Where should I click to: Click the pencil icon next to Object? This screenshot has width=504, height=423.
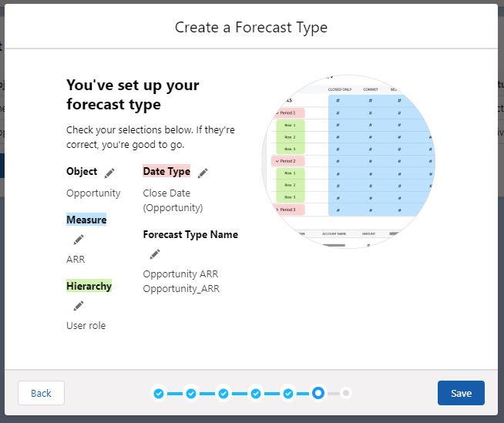click(x=109, y=173)
